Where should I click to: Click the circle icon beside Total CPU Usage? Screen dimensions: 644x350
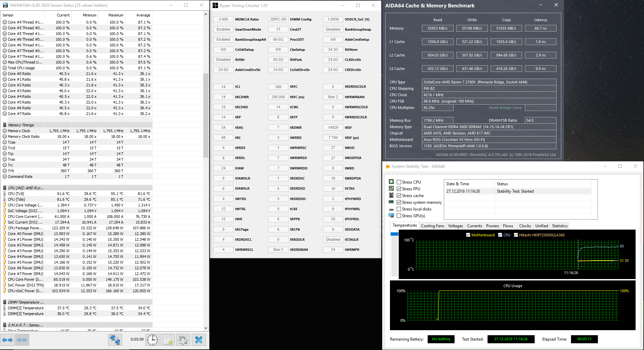5,68
